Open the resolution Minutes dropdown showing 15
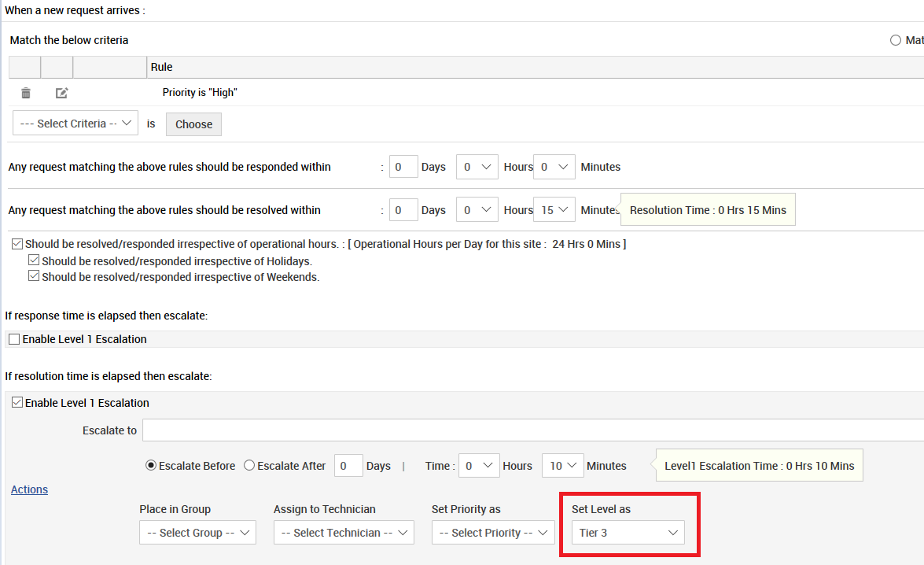924x565 pixels. pyautogui.click(x=553, y=209)
